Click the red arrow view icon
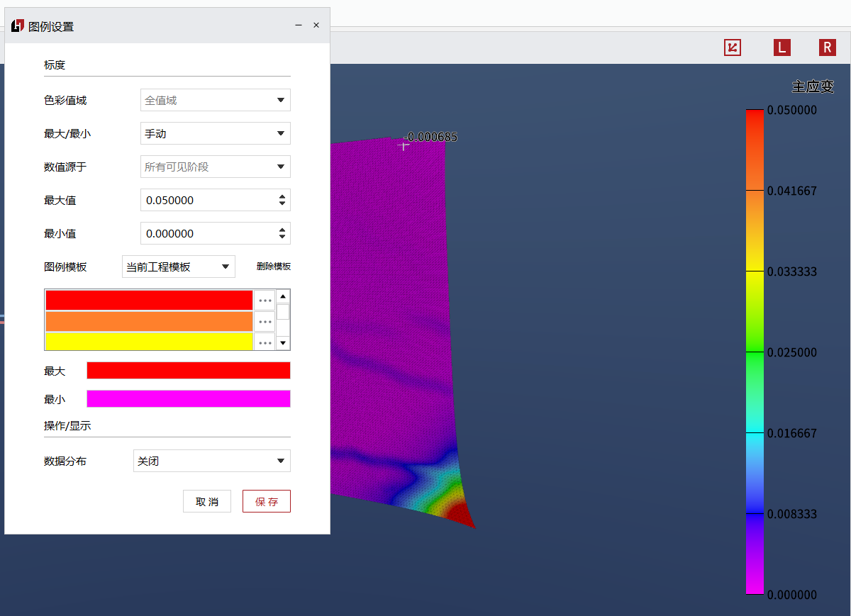 tap(732, 47)
